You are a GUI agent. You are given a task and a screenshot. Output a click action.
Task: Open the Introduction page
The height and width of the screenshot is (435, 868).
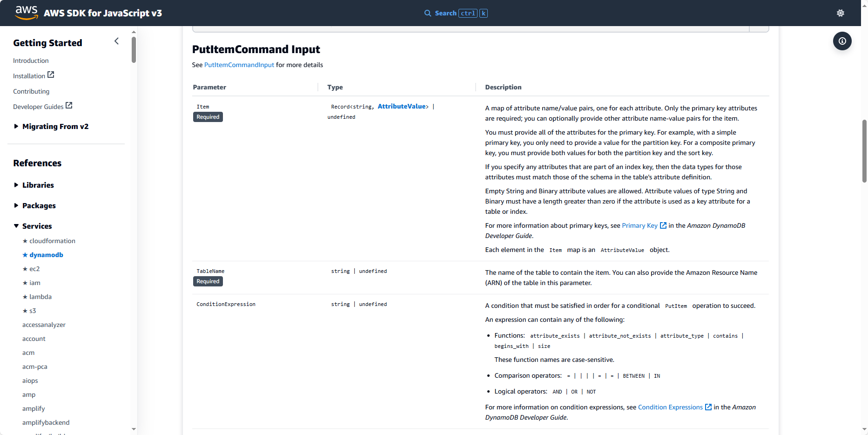[31, 61]
